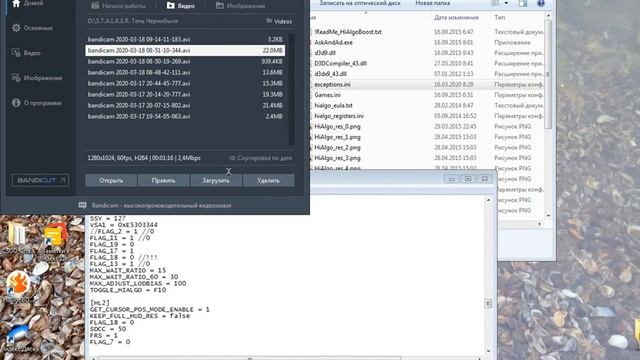Image resolution: width=640 pixels, height=360 pixels.
Task: Minimize the Notepad window
Action: point(451,179)
